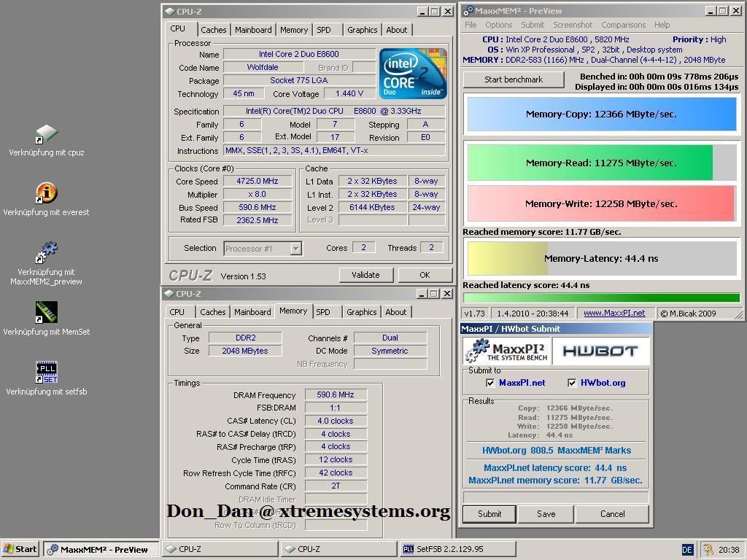Open the www.MaxxPI.net link
The width and height of the screenshot is (747, 560).
click(x=614, y=314)
